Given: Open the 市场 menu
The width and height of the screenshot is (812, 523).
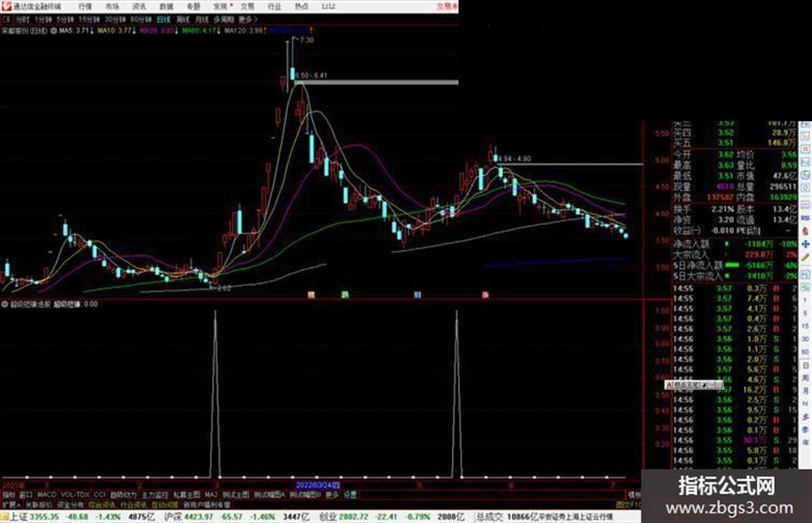Looking at the screenshot, I should [112, 7].
